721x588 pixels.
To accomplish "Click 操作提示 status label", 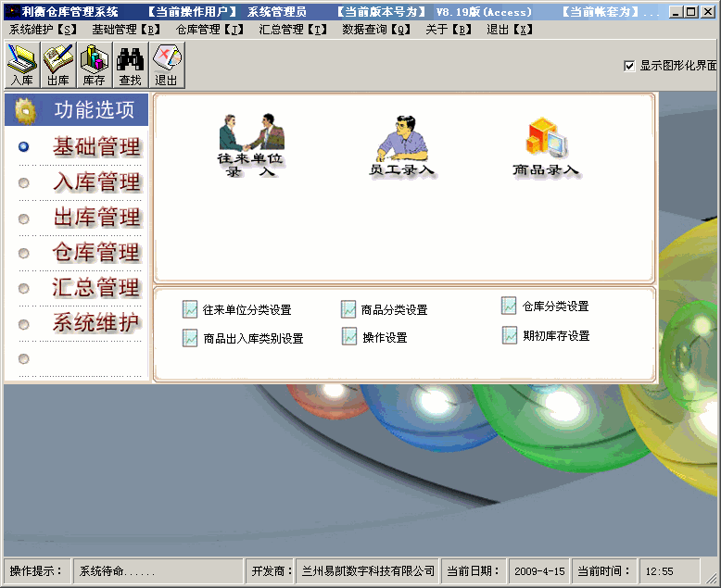I will [x=36, y=571].
